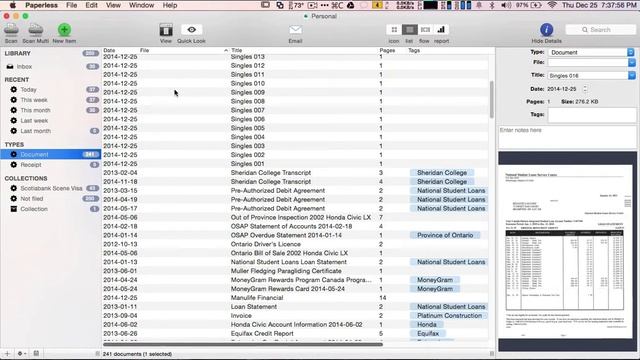Switch to icon view mode
640x360 pixels.
click(394, 29)
